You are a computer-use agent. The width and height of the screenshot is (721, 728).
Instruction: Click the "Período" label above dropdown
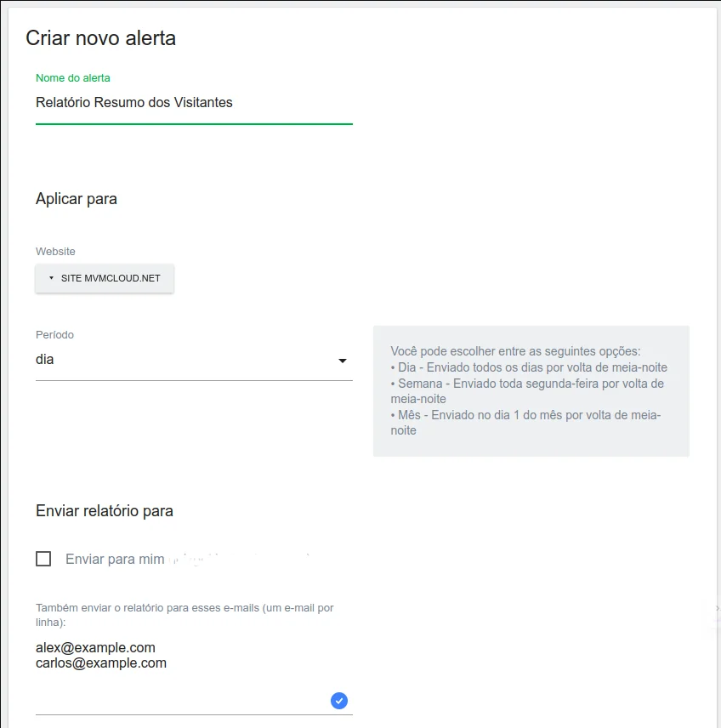pyautogui.click(x=54, y=335)
